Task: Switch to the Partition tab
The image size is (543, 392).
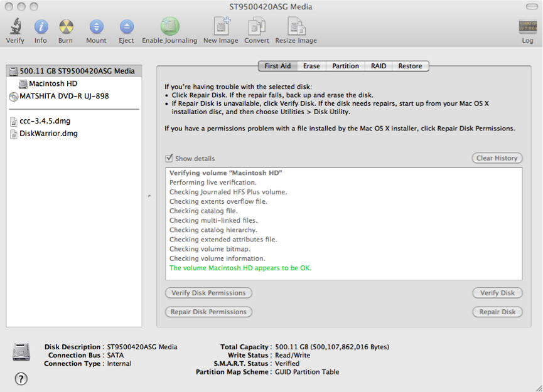Action: click(x=345, y=66)
